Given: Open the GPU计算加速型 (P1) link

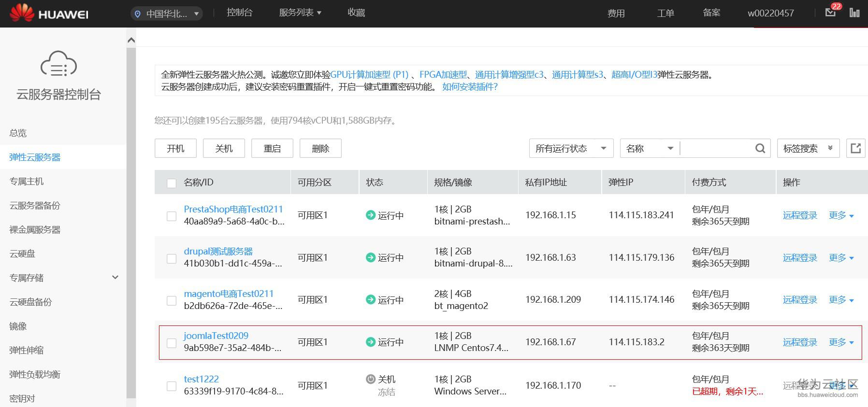Looking at the screenshot, I should 369,75.
